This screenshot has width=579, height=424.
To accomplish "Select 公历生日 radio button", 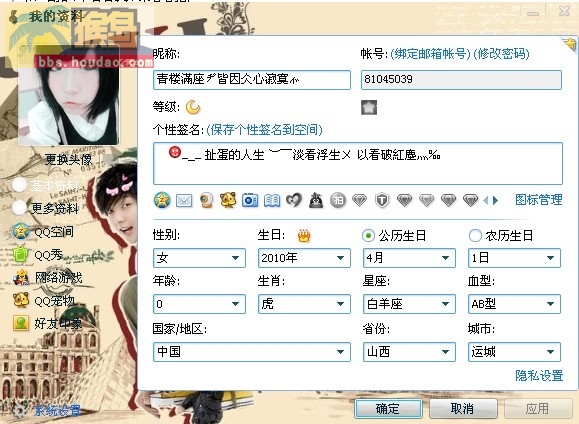I will 368,235.
